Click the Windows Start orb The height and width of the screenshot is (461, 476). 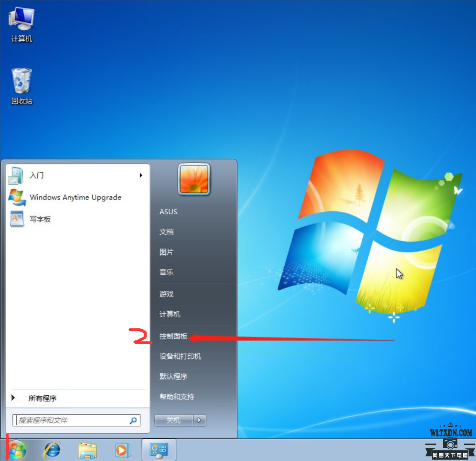[x=17, y=450]
